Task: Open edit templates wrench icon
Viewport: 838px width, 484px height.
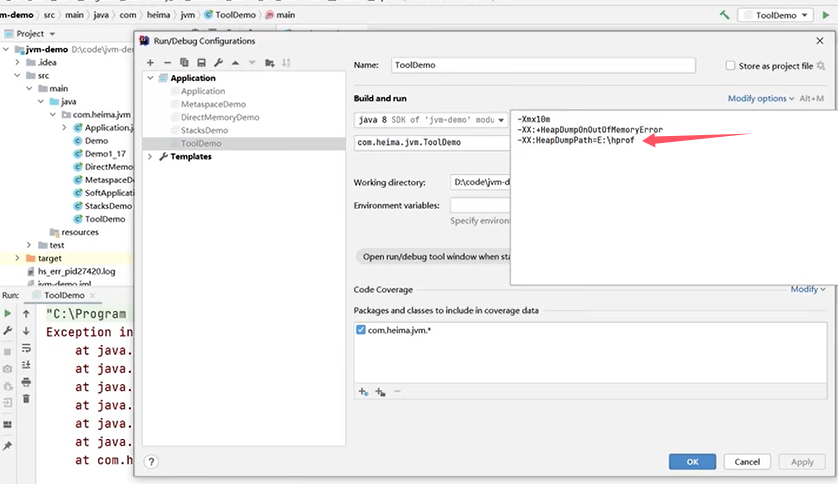Action: coord(219,63)
